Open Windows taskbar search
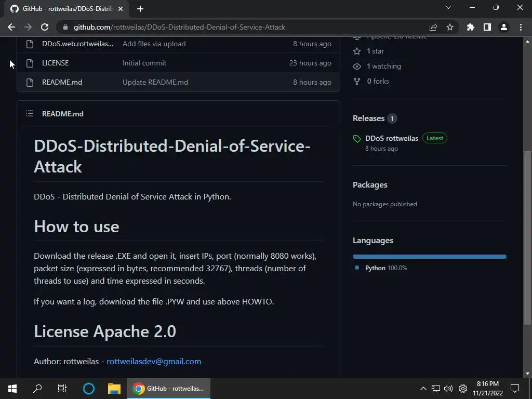 37,389
